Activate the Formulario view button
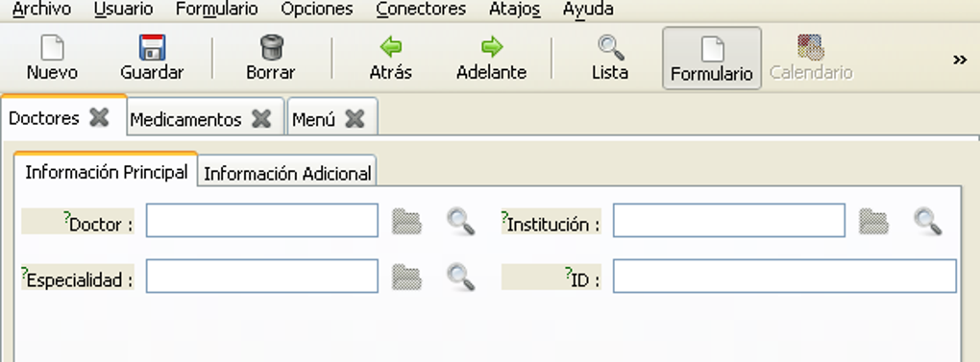The width and height of the screenshot is (980, 362). (712, 58)
